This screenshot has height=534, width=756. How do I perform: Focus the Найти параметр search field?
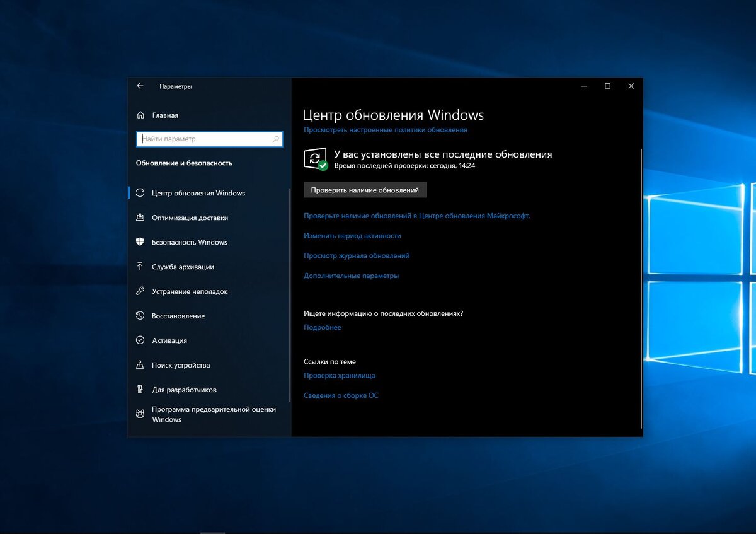pyautogui.click(x=209, y=139)
